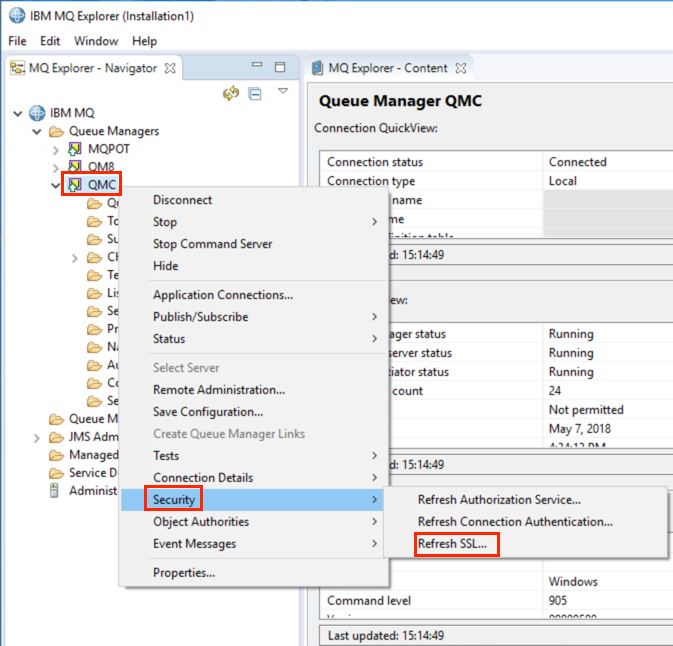Expand the JMS Administered Objects node
The height and width of the screenshot is (646, 673).
tap(37, 438)
